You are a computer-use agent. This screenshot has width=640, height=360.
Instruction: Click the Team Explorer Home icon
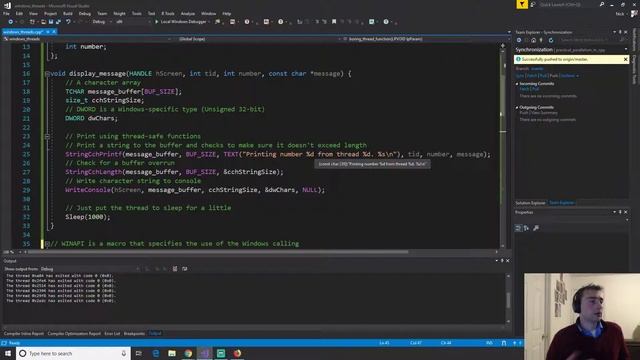click(533, 40)
